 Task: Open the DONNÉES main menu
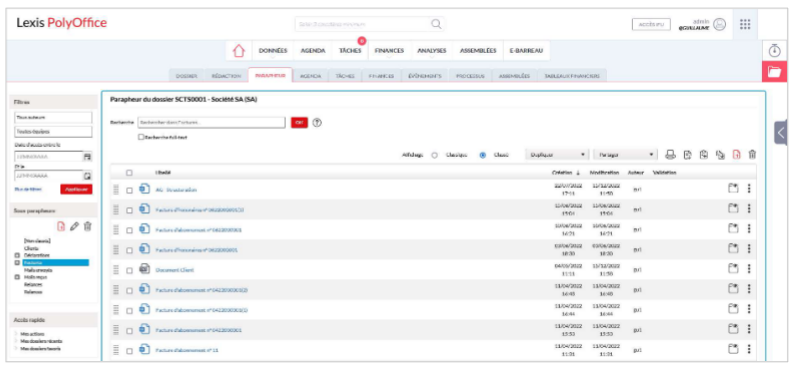[x=273, y=51]
